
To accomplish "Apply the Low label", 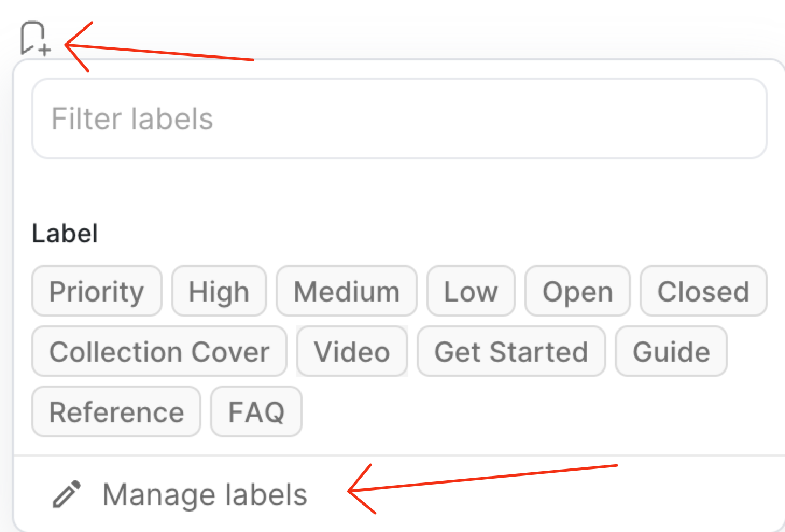I will coord(471,291).
